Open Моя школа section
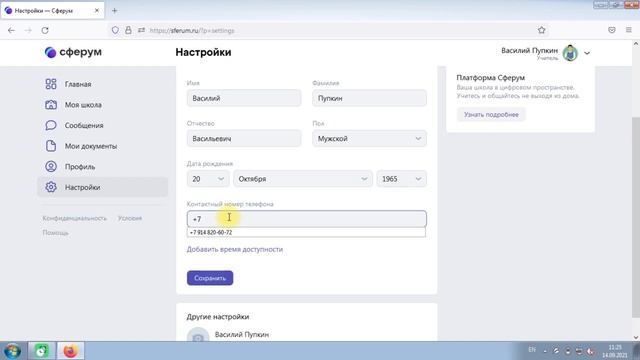The image size is (640, 360). pos(83,105)
